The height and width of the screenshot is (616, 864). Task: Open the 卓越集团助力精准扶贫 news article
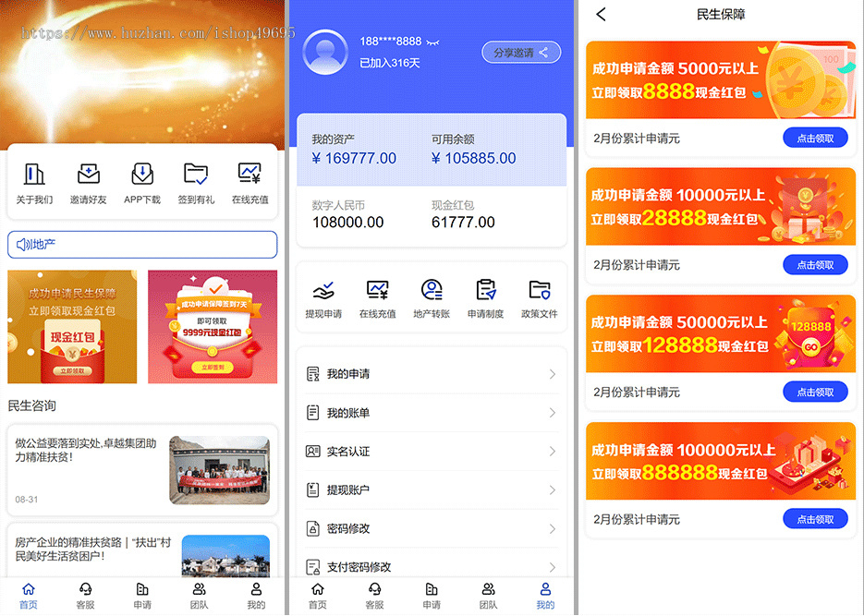tap(142, 469)
